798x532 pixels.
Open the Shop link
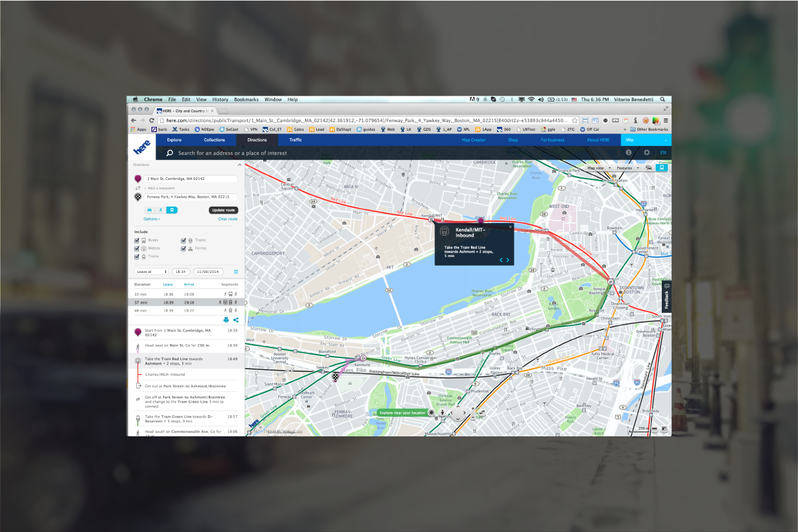tap(513, 140)
